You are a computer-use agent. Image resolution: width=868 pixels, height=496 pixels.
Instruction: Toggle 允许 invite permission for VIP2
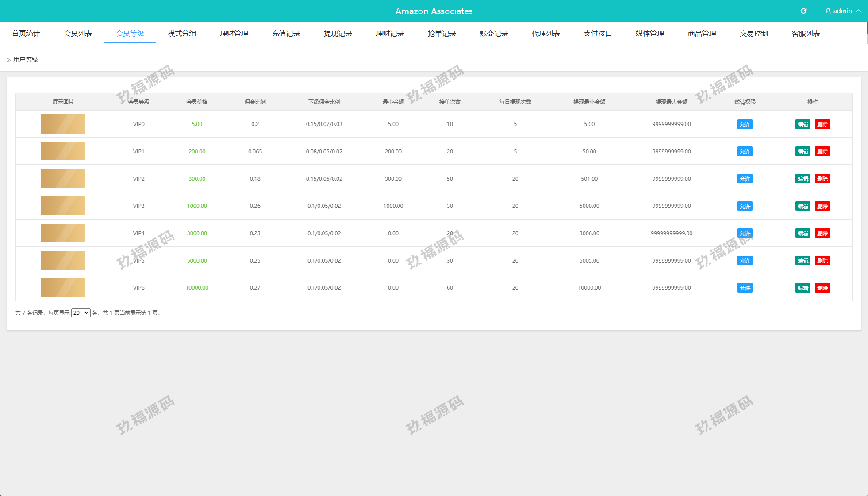click(x=745, y=179)
